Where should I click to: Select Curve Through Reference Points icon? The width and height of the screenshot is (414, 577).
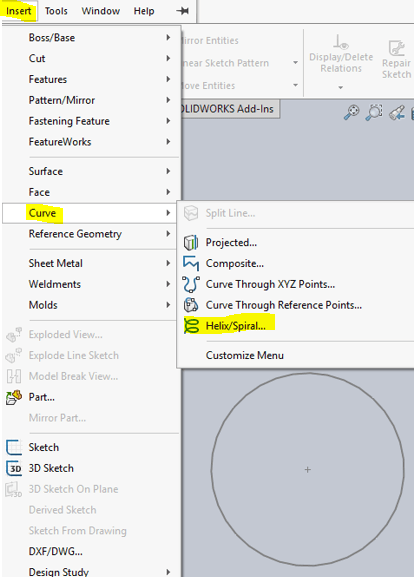(x=191, y=305)
